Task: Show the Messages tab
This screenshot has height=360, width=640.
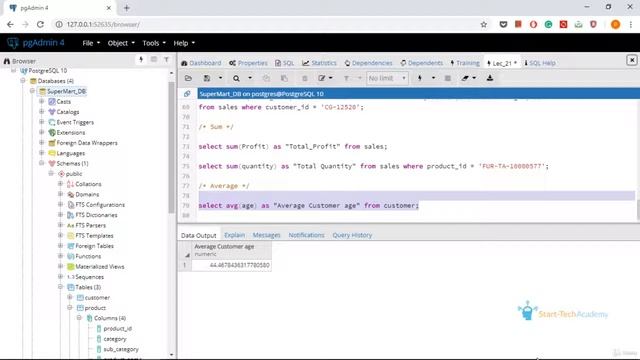Action: point(266,235)
